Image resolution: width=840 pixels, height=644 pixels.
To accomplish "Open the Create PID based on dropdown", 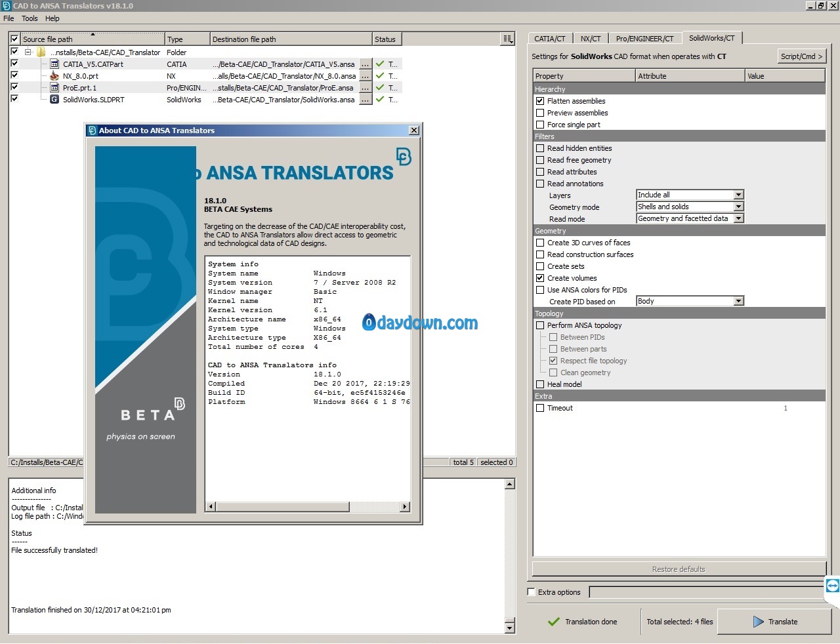I will click(690, 301).
